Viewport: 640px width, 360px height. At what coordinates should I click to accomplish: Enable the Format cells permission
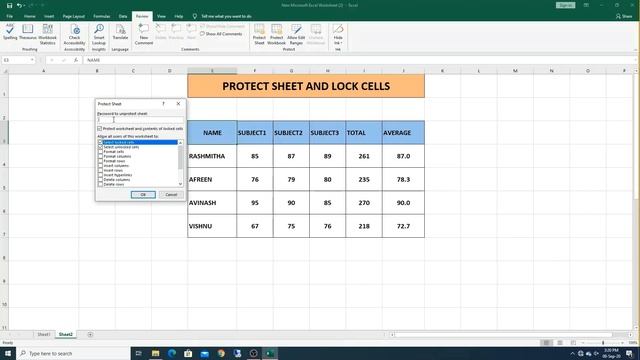tap(100, 151)
